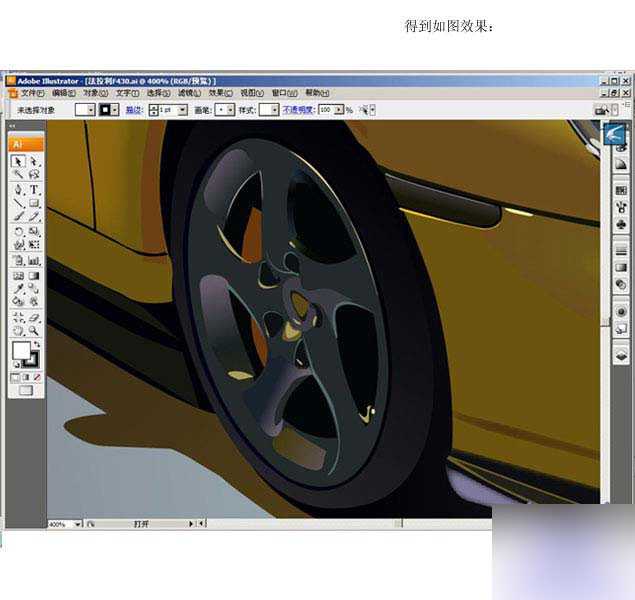Open the 滤镜(L) menu
This screenshot has width=635, height=600.
tap(190, 94)
